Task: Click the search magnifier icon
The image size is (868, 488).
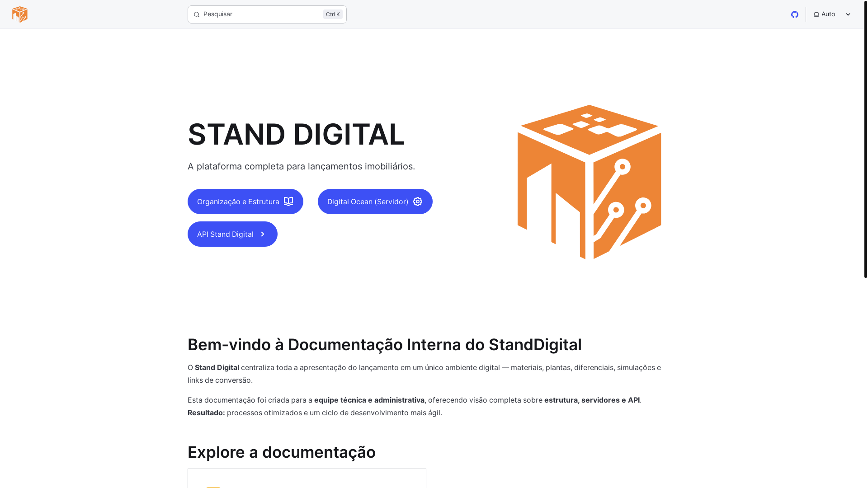Action: 196,14
